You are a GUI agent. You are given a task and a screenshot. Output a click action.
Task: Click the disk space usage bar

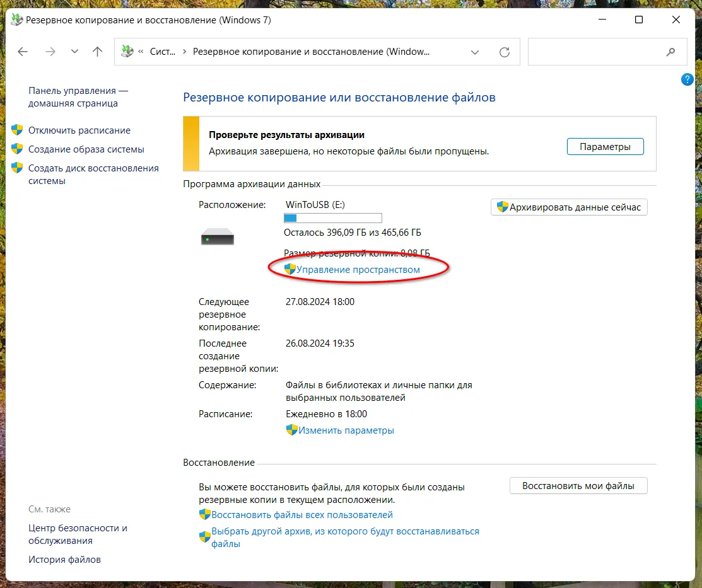[x=332, y=218]
